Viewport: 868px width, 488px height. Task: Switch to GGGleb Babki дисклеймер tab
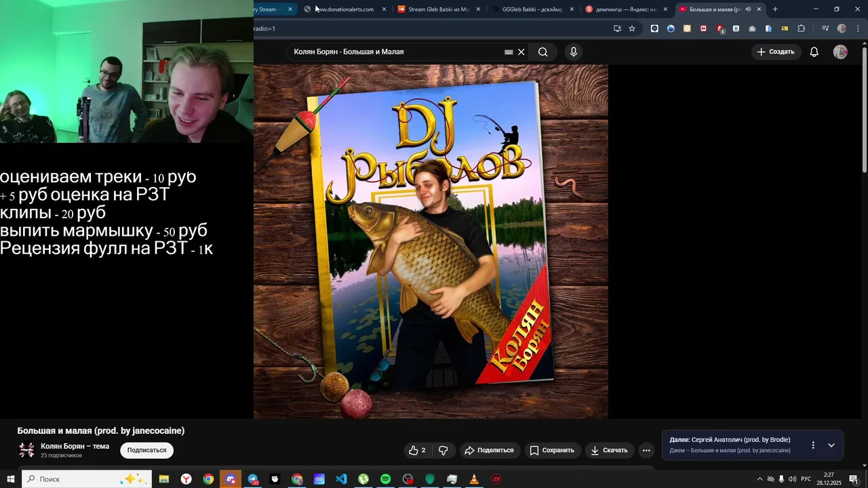tap(532, 9)
